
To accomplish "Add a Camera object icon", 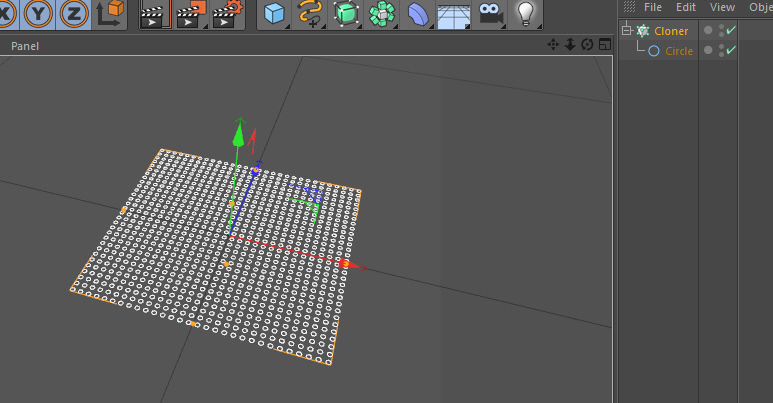I will click(x=490, y=14).
